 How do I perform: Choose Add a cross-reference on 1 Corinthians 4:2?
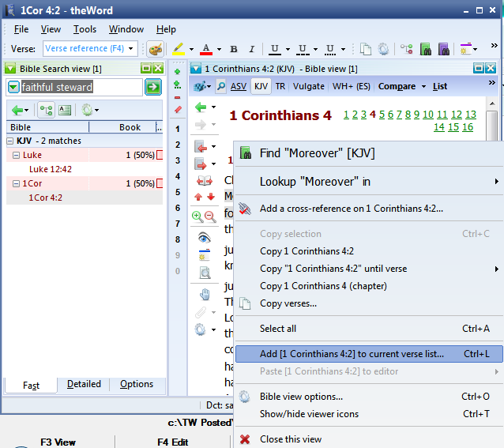click(369, 209)
